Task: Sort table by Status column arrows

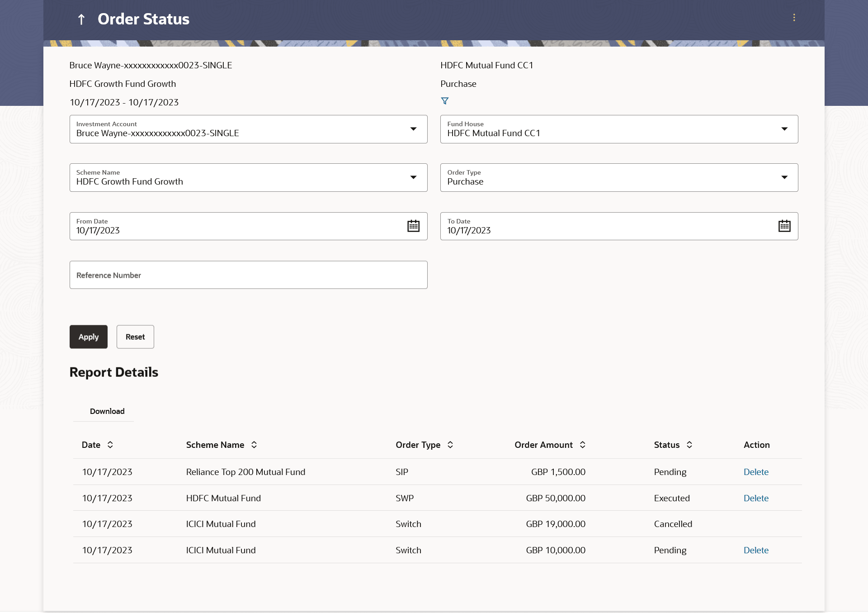Action: click(689, 445)
